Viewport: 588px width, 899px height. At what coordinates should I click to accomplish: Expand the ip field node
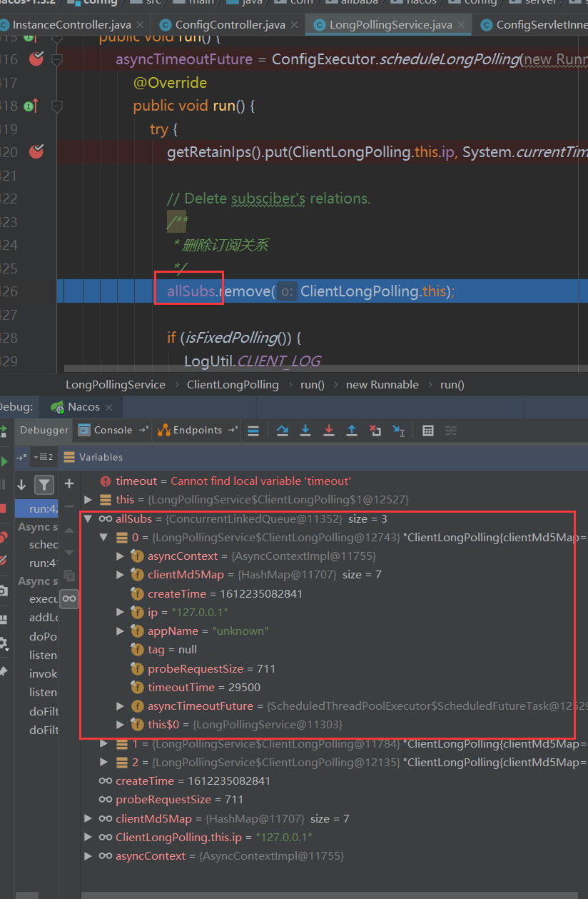(120, 612)
